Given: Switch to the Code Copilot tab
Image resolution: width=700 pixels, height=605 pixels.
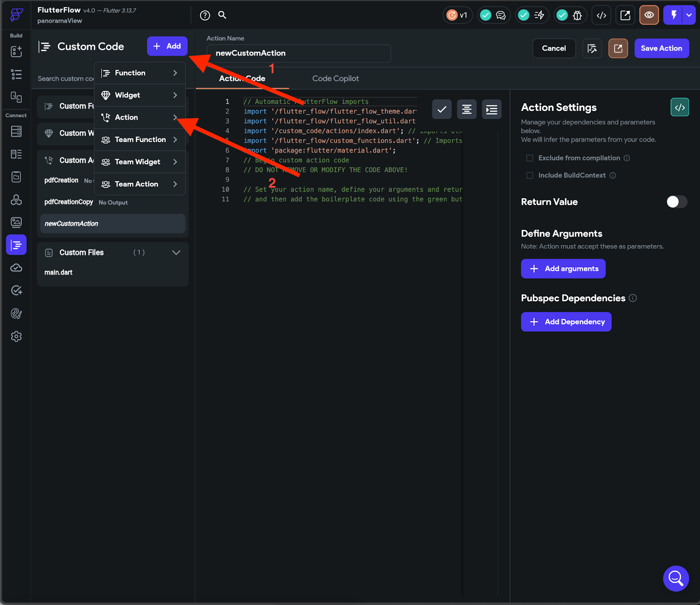Looking at the screenshot, I should 336,78.
